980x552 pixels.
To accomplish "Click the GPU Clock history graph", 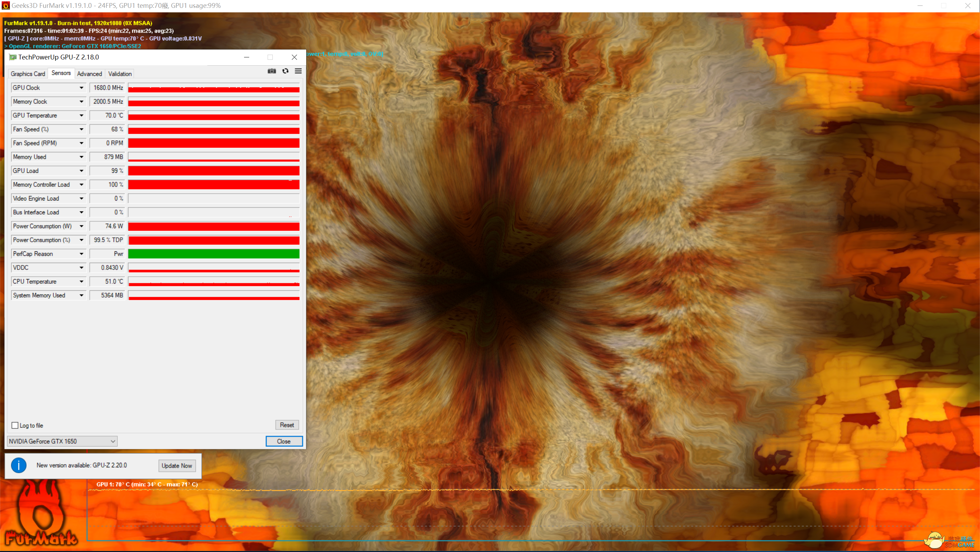I will 214,88.
